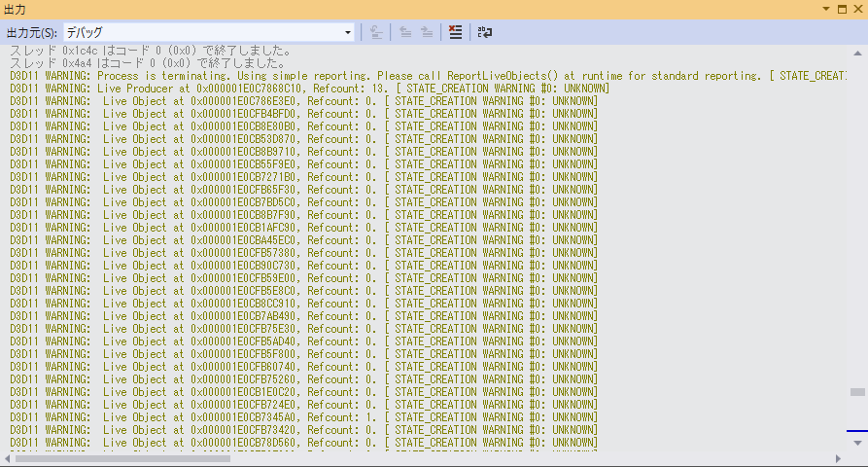This screenshot has height=467, width=868.
Task: Click the Live Object line at 0x000001E0CB90C730
Action: coord(304,266)
